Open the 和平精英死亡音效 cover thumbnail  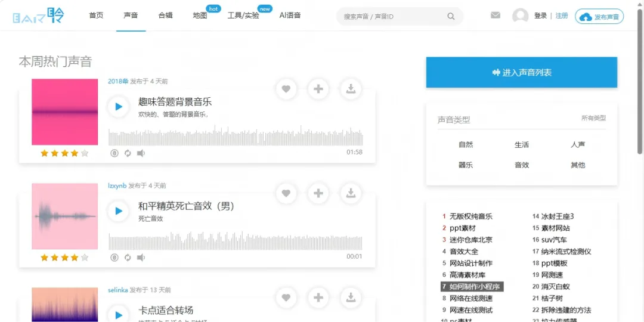(65, 216)
